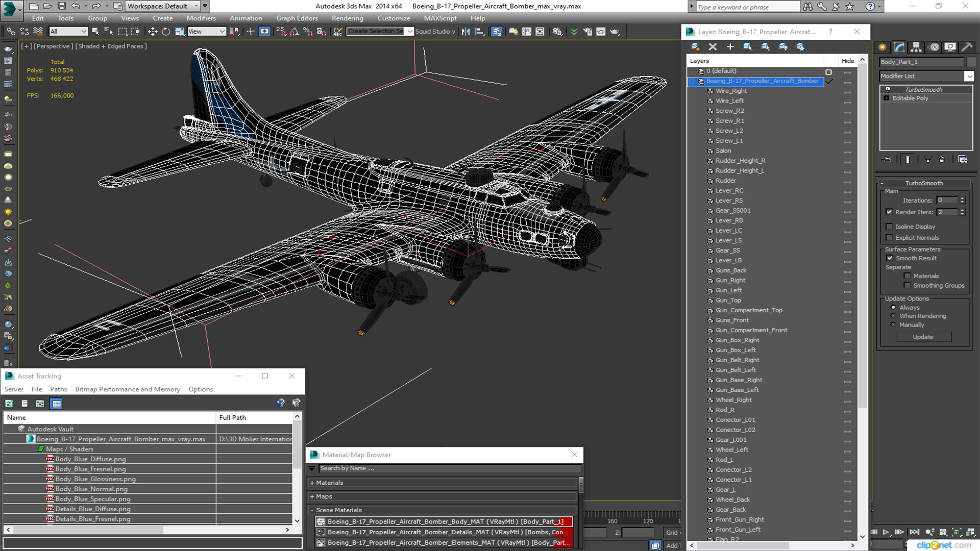Viewport: 980px width, 551px height.
Task: Open the Modifiers menu
Action: tap(201, 18)
